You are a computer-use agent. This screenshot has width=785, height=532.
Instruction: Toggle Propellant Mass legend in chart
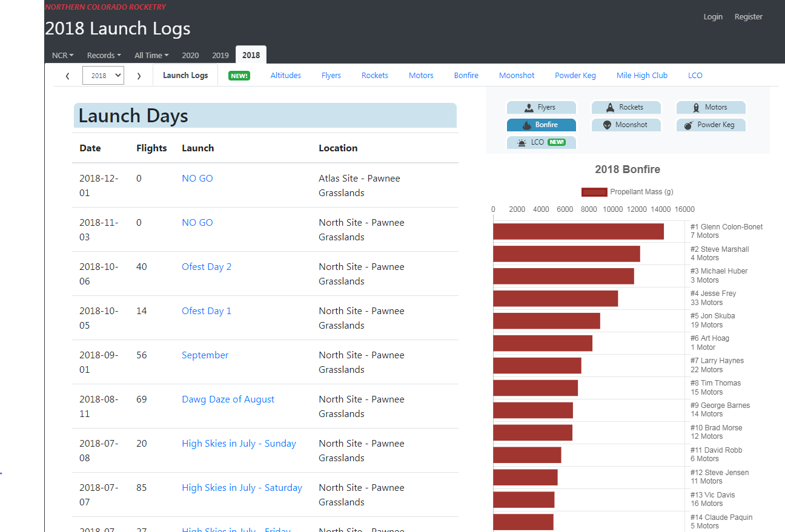627,192
